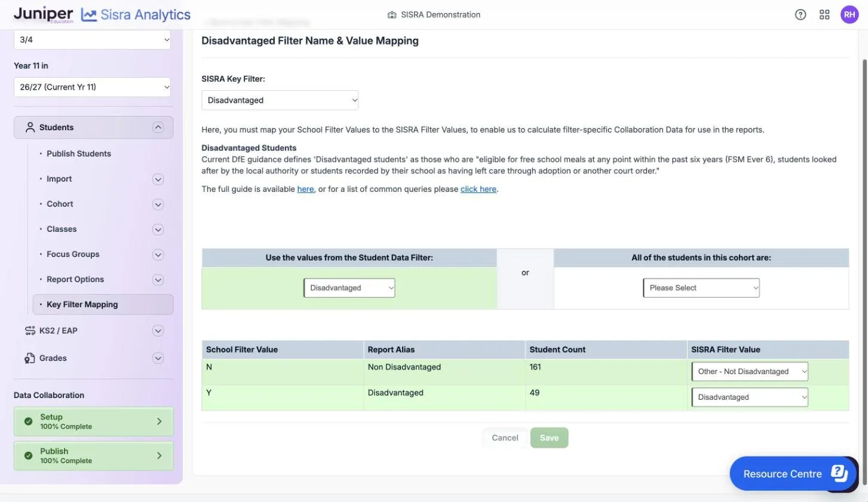
Task: Click the Setup green checkmark icon
Action: [28, 421]
